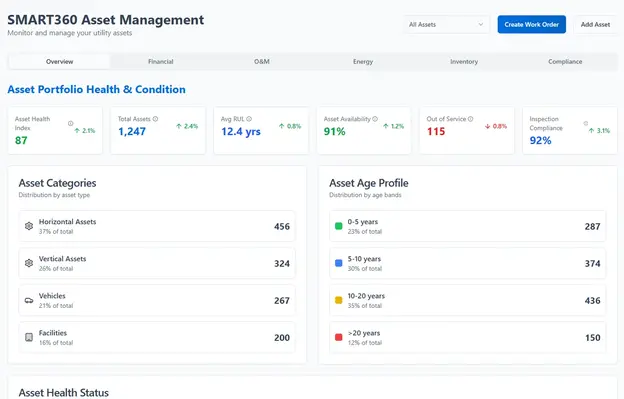Click up arrow next to 1.2% on Asset Availability
Screen dimensions: 624x399
tap(386, 126)
